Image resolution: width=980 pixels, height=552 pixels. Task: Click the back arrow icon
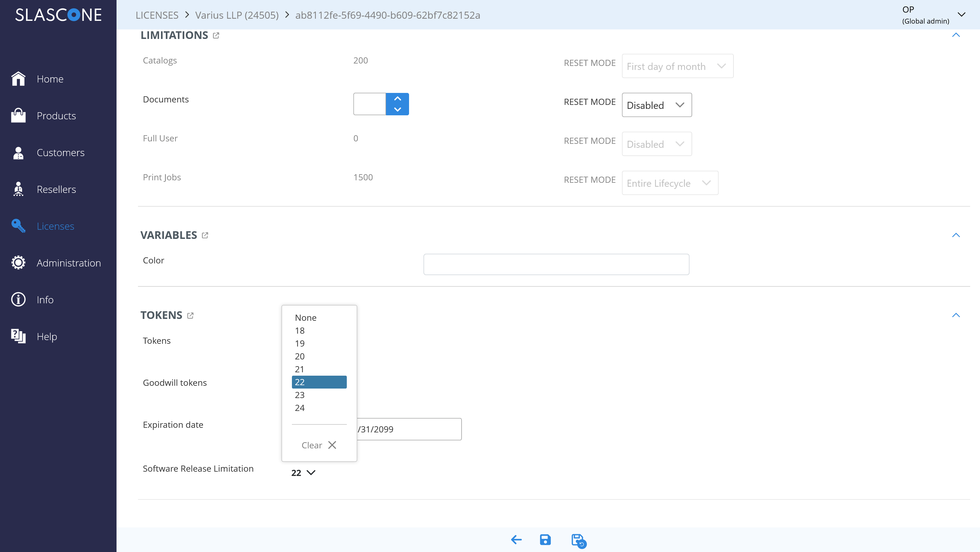click(516, 539)
